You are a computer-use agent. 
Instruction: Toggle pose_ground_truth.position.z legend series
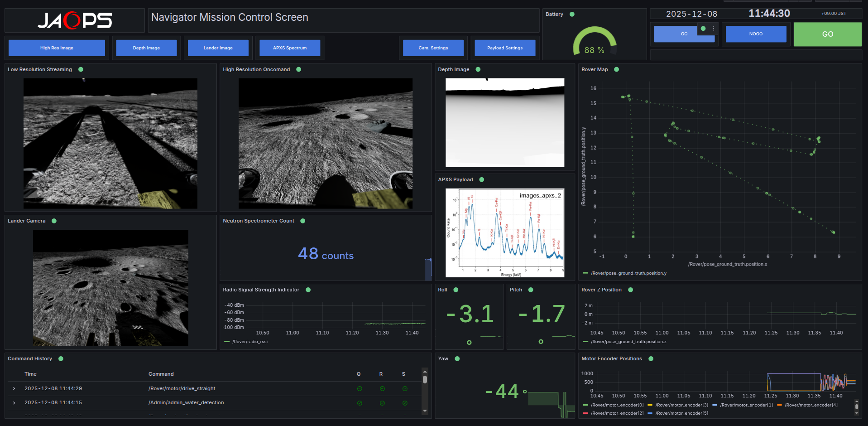(628, 342)
